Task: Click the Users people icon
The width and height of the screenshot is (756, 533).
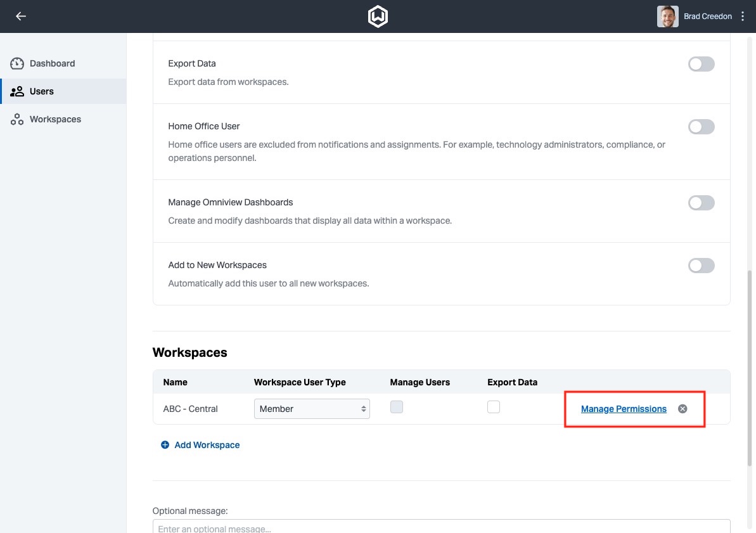Action: [17, 91]
